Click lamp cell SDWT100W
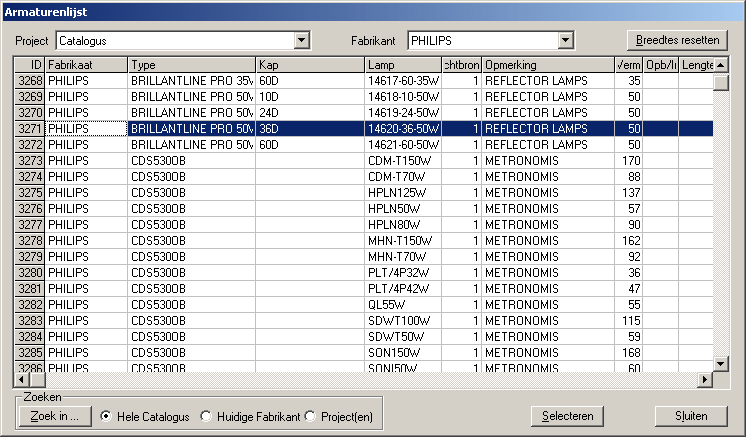This screenshot has width=746, height=437. pyautogui.click(x=403, y=321)
